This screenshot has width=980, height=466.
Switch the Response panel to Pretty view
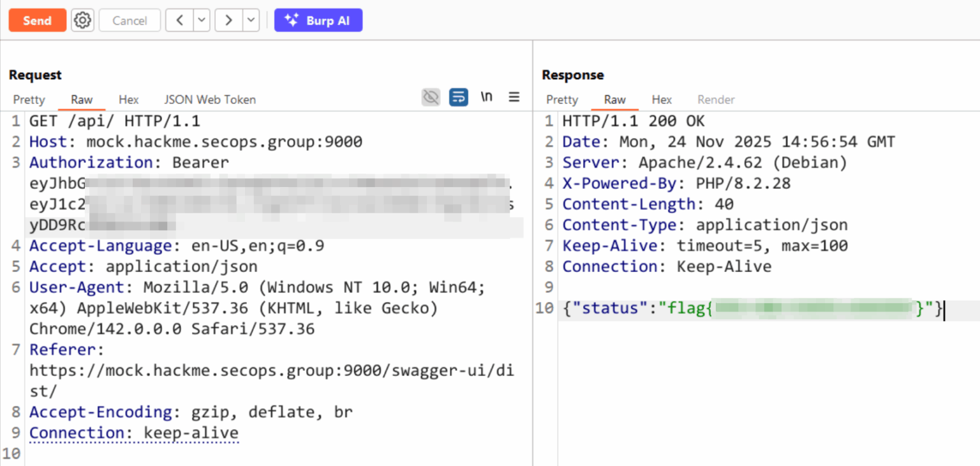(x=561, y=99)
